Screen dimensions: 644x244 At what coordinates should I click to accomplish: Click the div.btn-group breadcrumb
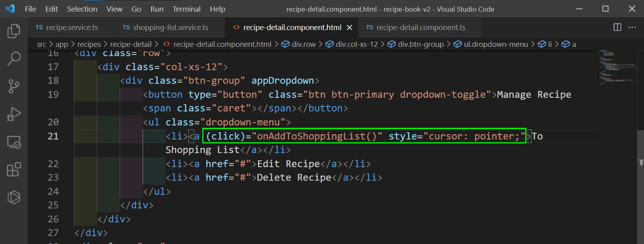tap(416, 44)
